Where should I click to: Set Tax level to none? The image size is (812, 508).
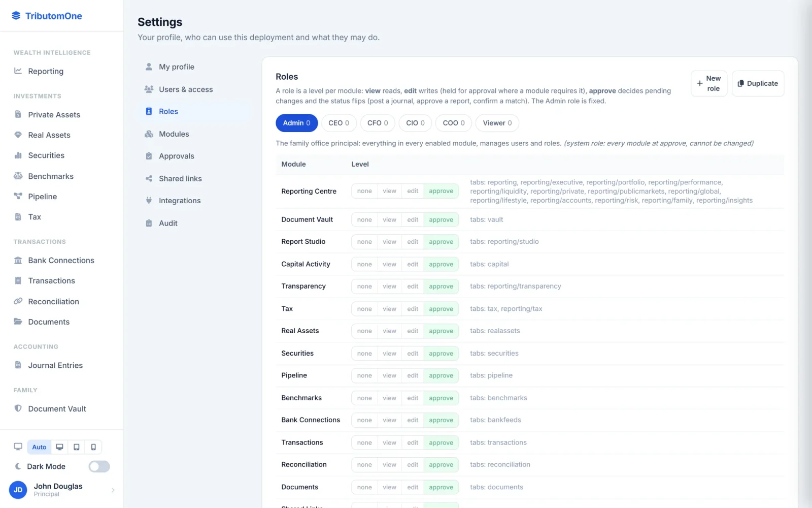(364, 309)
